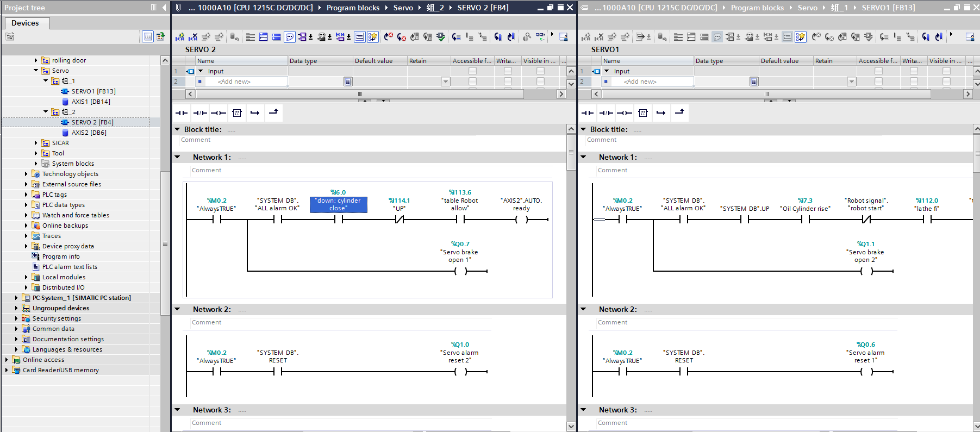Click monitoring glasses icon in SERVO 2 toolbar
Screen dimensions: 980x432
(x=540, y=37)
